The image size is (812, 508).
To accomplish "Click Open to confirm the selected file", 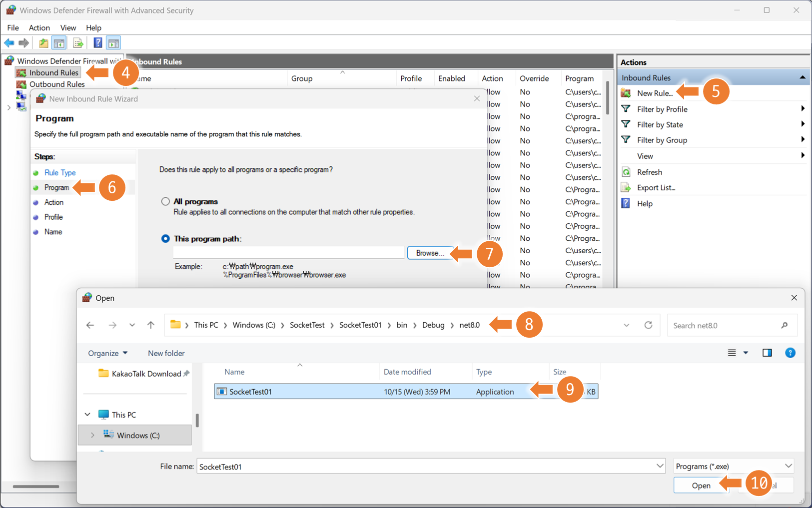I will [x=701, y=485].
